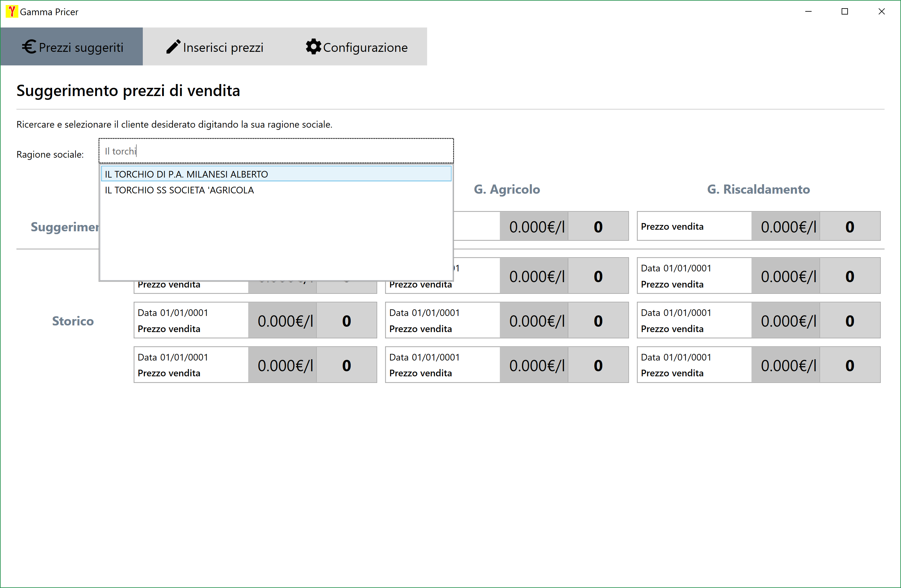Minimize the Gamma Pricer window

808,12
